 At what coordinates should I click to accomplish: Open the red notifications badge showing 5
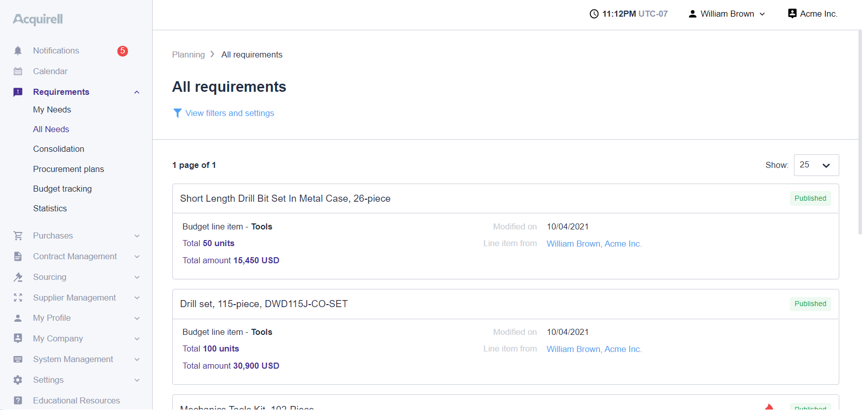coord(122,51)
